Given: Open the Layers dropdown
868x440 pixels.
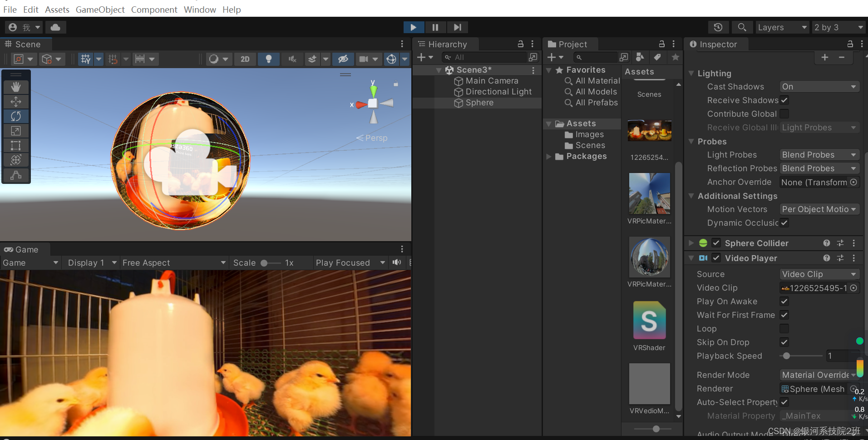Looking at the screenshot, I should click(782, 27).
